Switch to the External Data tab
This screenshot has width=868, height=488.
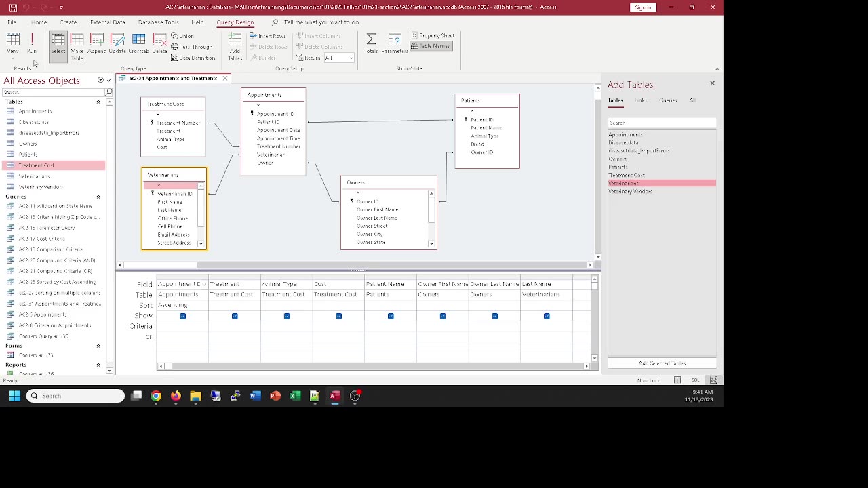(x=107, y=22)
